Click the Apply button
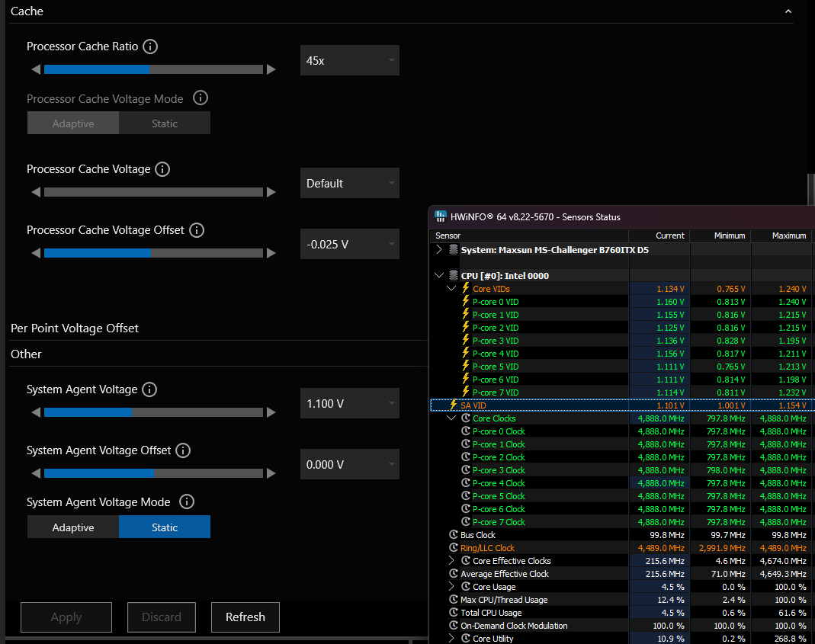815x644 pixels. coord(66,617)
